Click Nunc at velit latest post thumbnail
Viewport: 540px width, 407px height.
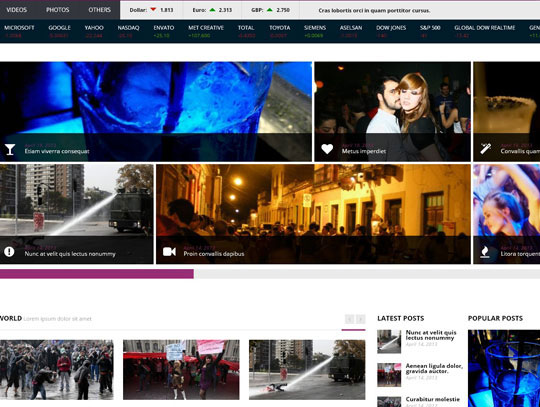click(x=389, y=341)
